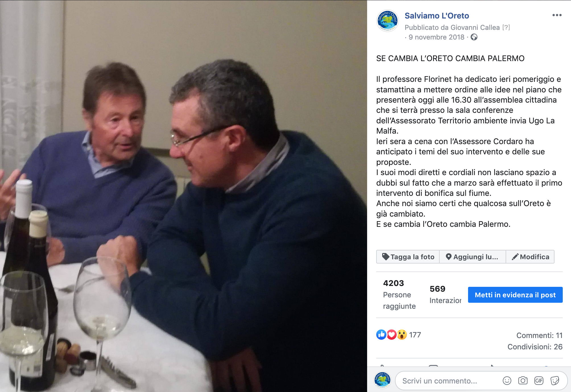Open the sticker picker in comment box
This screenshot has width=571, height=392.
(555, 381)
